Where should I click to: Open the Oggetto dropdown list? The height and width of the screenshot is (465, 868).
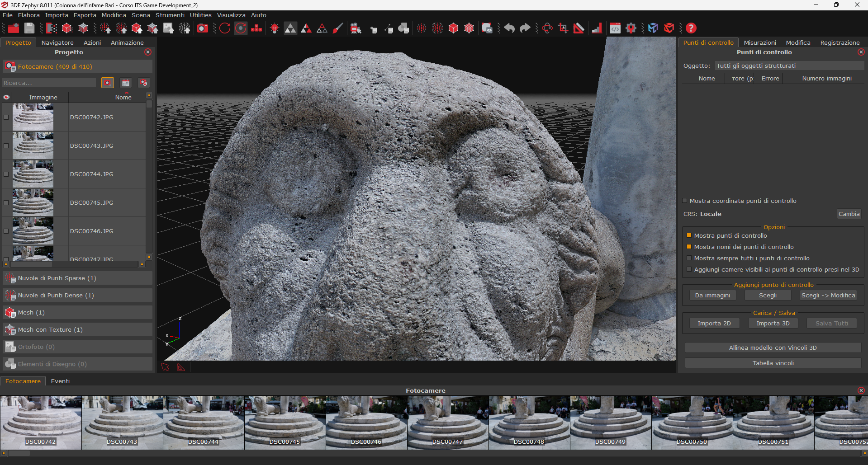point(789,66)
